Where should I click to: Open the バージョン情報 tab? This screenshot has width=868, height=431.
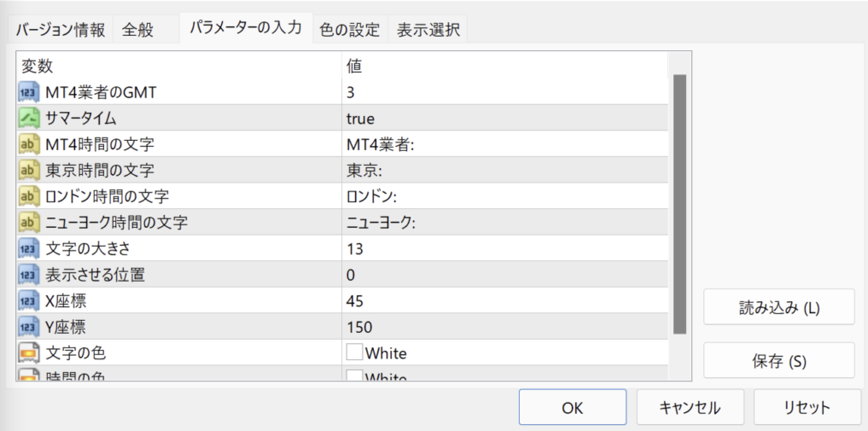coord(61,30)
